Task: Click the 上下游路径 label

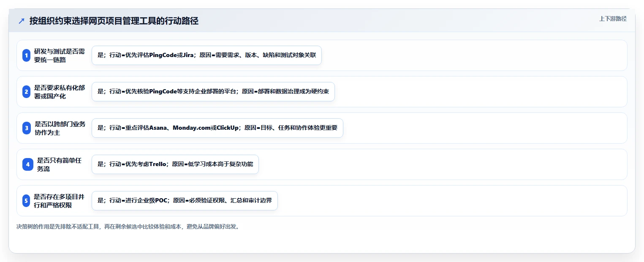Action: tap(613, 19)
